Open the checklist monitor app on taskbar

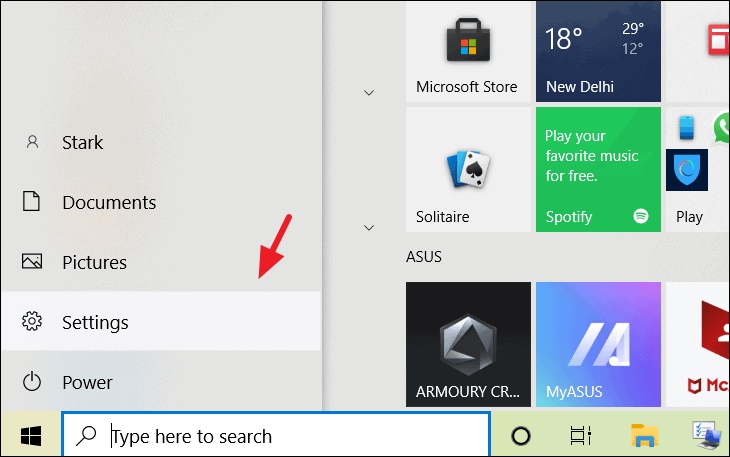click(706, 436)
